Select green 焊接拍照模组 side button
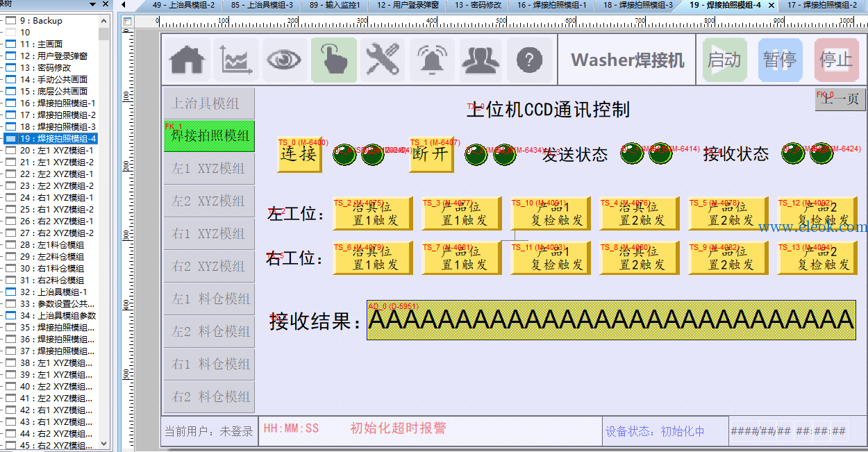The image size is (868, 452). pos(209,136)
